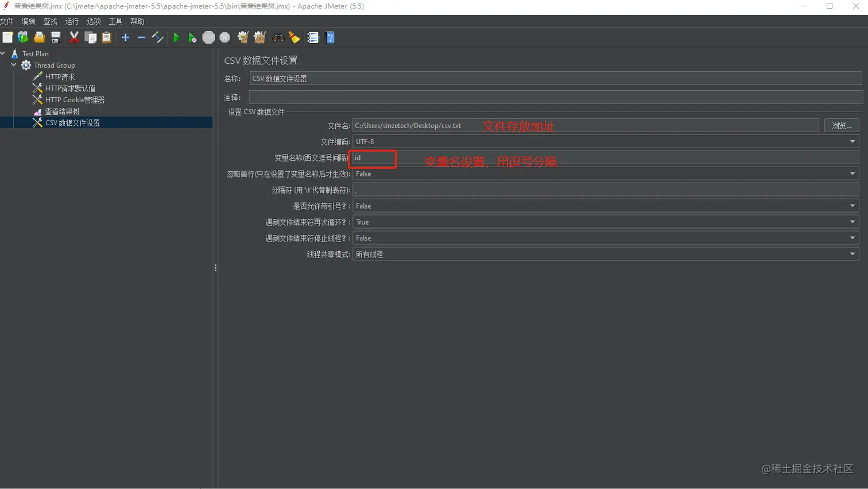Reset search with the yellow broom icon
This screenshot has width=868, height=489.
(294, 37)
